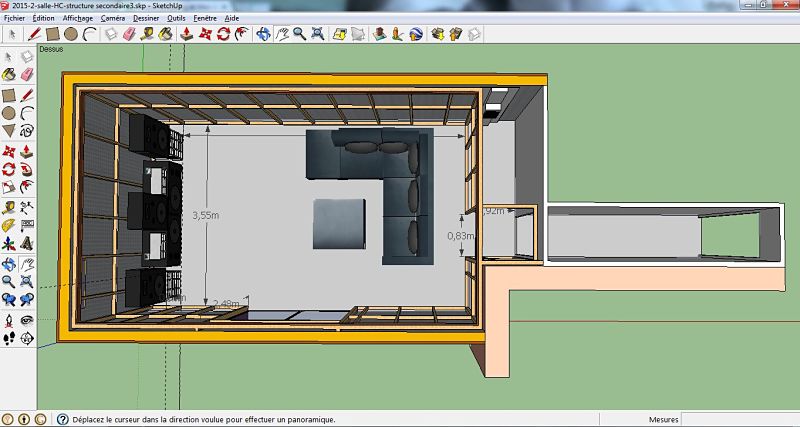Select the Polygon tool
The width and height of the screenshot is (800, 427).
(x=9, y=131)
